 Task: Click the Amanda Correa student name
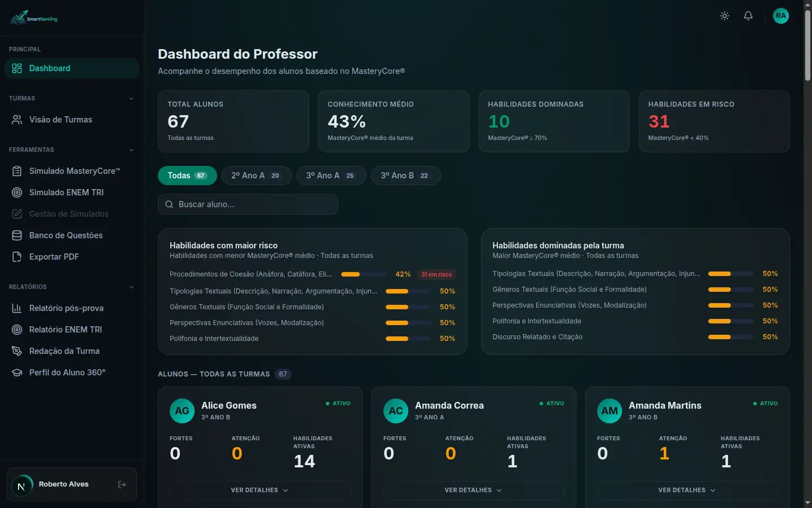[449, 405]
